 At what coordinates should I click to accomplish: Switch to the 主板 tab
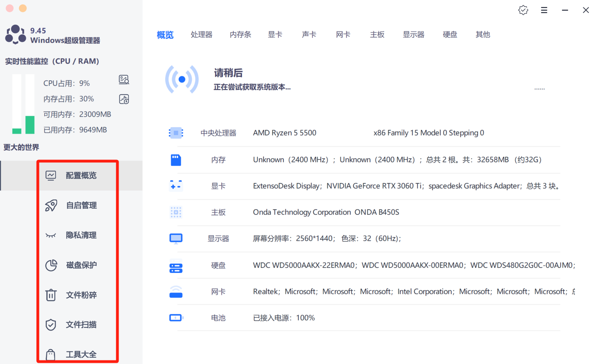pos(377,35)
